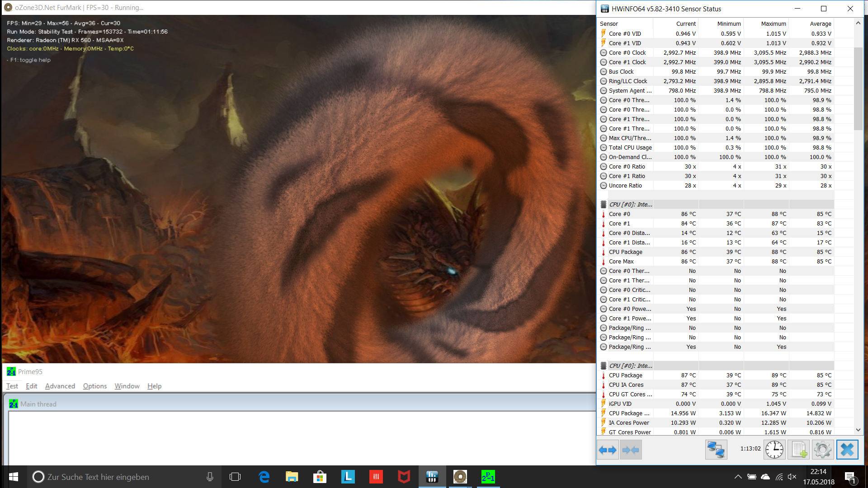Switch to Prime95 taskbar icon
Viewport: 868px width, 488px height.
click(488, 477)
